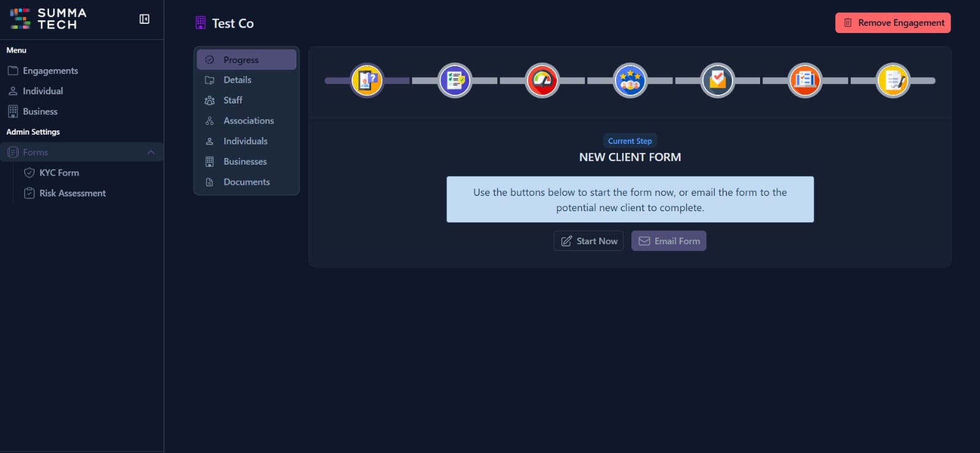This screenshot has height=453, width=980.
Task: Click the Email Form button
Action: click(669, 241)
